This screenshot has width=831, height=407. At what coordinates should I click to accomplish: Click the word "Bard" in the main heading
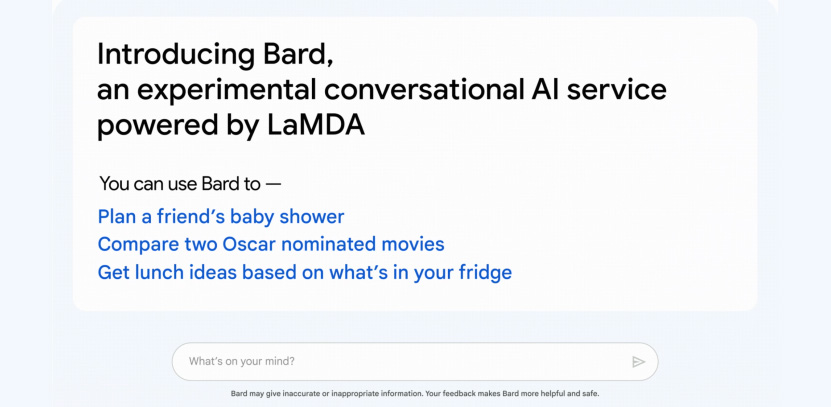pyautogui.click(x=298, y=54)
